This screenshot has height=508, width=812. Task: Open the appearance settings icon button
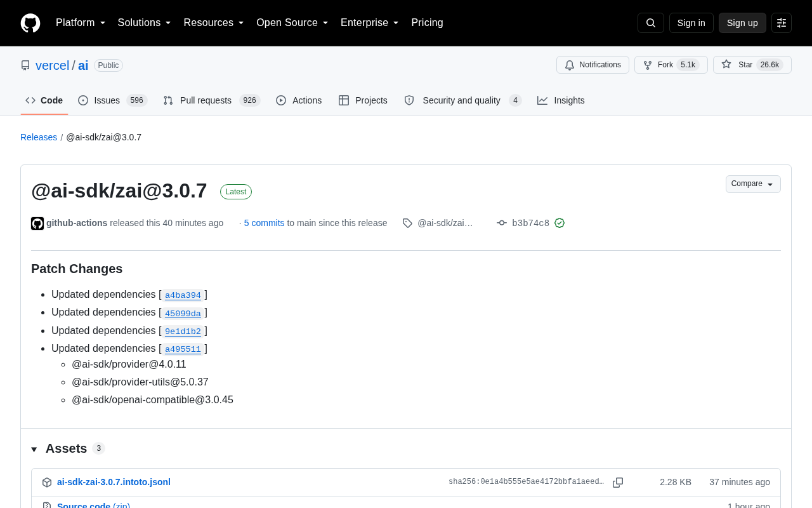tap(782, 23)
